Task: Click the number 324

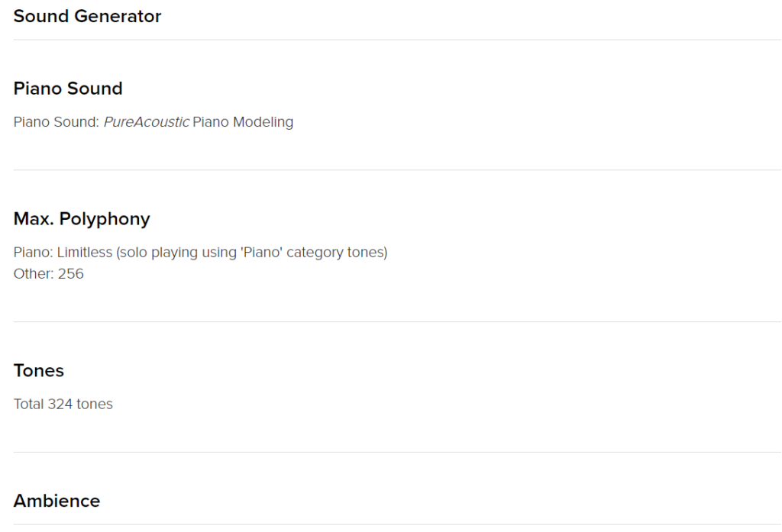Action: pyautogui.click(x=60, y=404)
